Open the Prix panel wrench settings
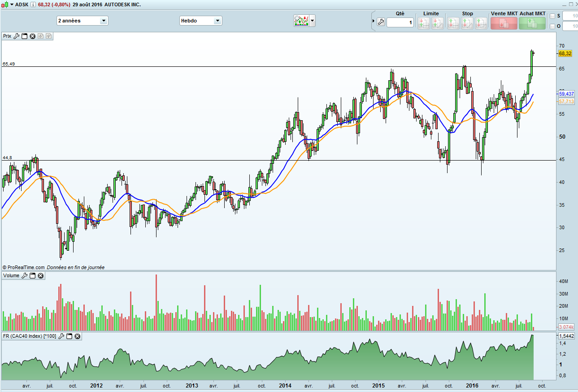 (17, 36)
